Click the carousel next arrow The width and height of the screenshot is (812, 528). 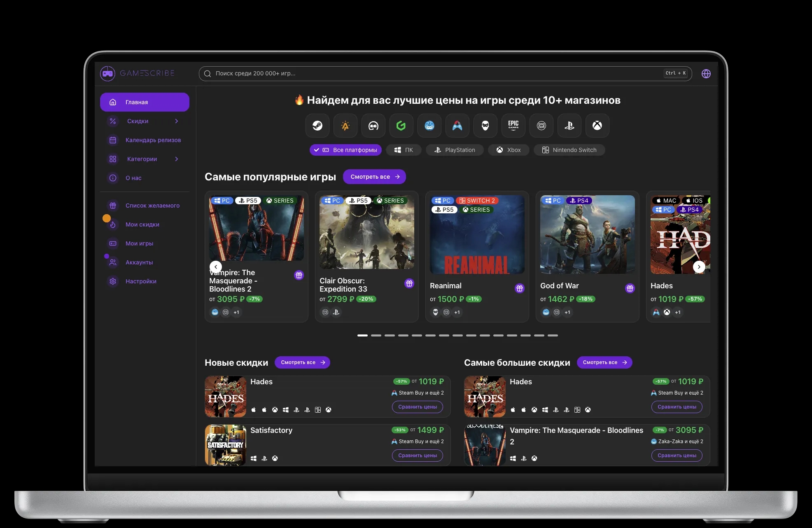tap(699, 267)
